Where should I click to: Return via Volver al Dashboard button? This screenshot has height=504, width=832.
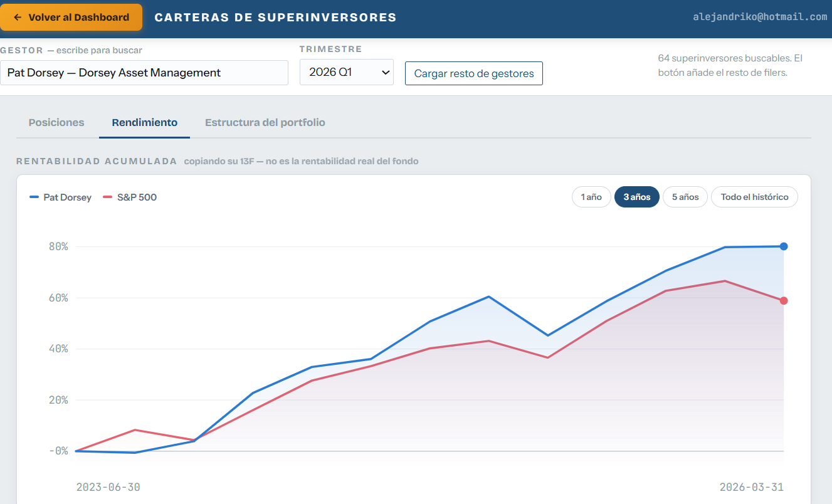[71, 18]
